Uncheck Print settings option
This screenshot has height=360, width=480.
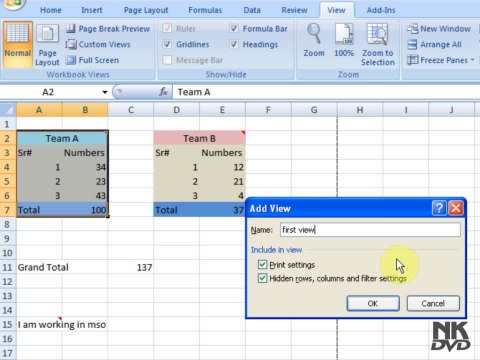(x=262, y=265)
